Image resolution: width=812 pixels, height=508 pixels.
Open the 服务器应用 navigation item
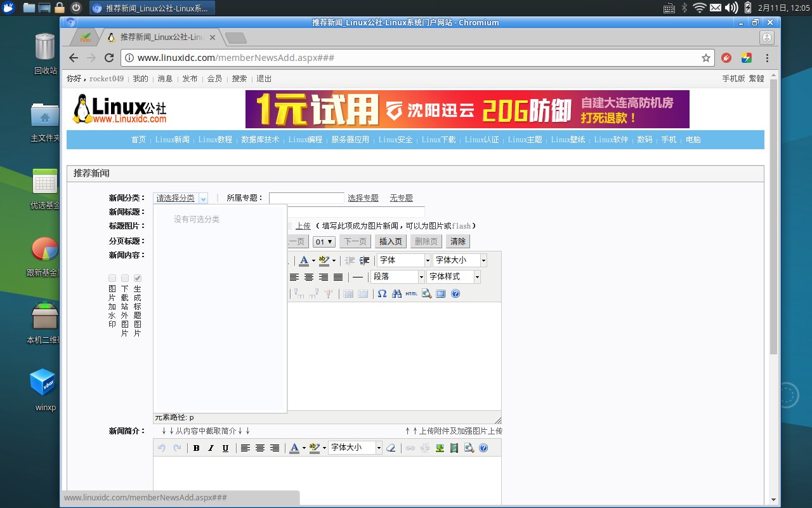pyautogui.click(x=350, y=140)
